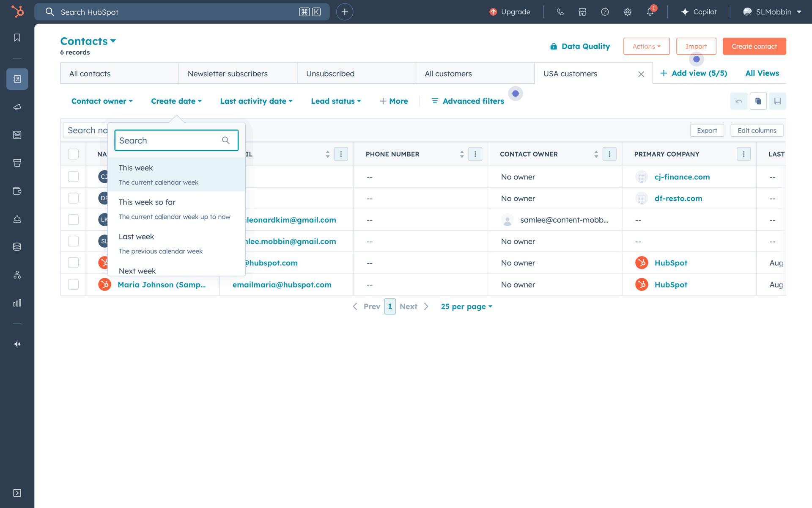Open the HubSpot home logo
Image resolution: width=812 pixels, height=508 pixels.
[x=17, y=11]
